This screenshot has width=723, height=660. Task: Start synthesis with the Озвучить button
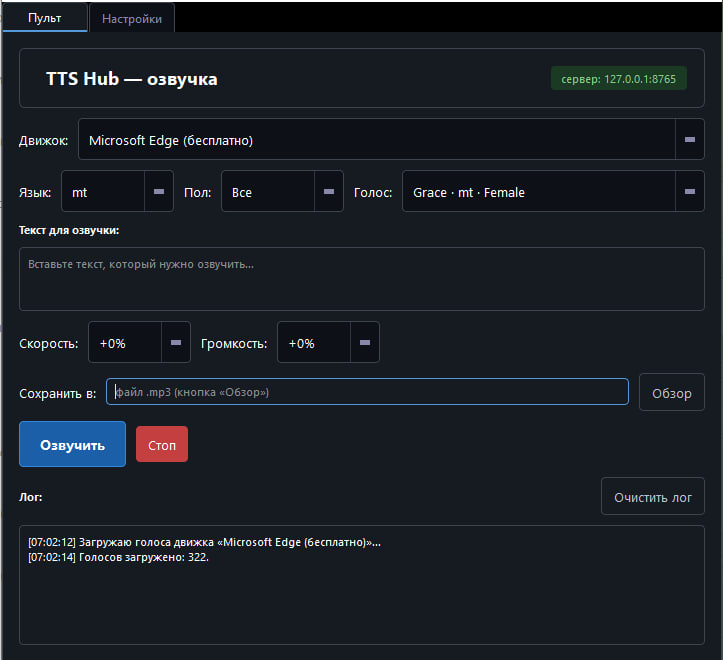click(72, 444)
